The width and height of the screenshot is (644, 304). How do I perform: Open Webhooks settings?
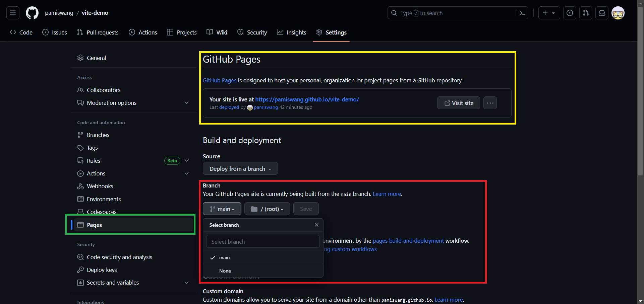pyautogui.click(x=133, y=186)
